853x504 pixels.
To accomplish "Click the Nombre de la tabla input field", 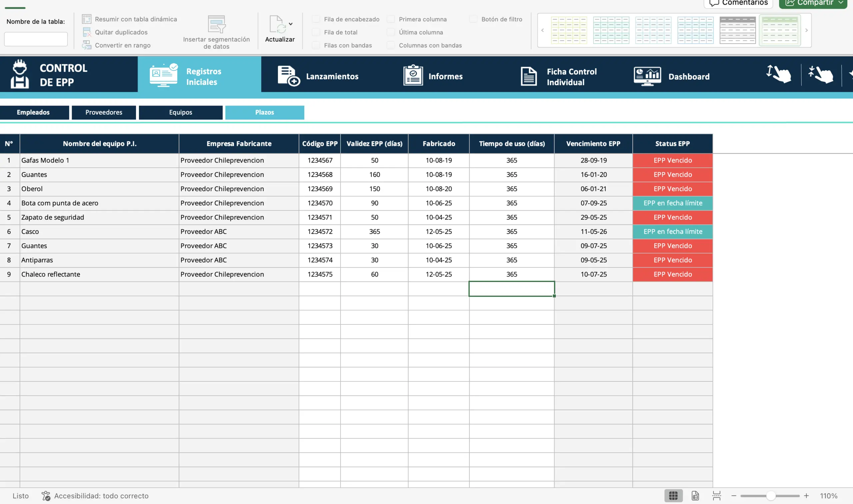I will coord(36,39).
